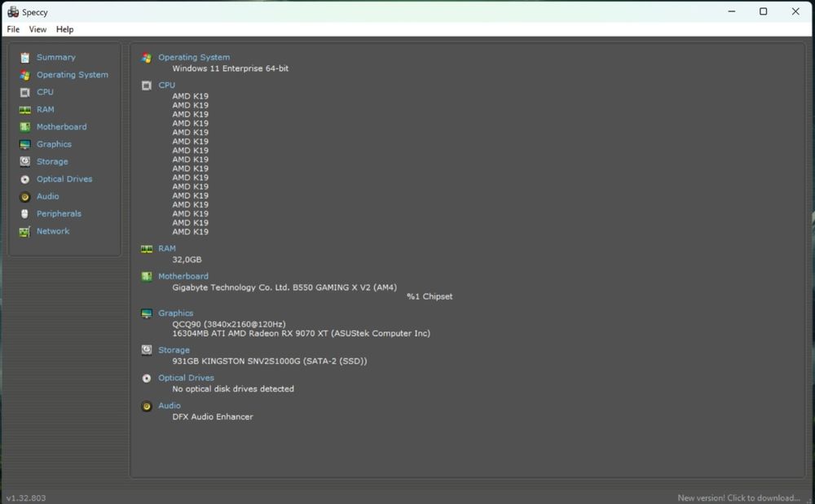Click the Speccy app icon in title bar
This screenshot has width=815, height=504.
click(13, 12)
